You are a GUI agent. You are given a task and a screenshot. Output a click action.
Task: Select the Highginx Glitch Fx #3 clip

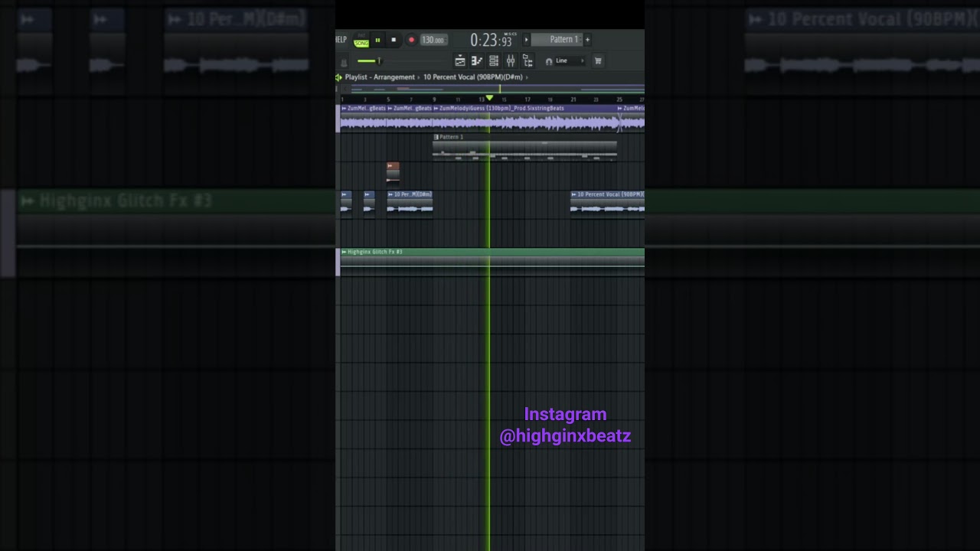(492, 261)
